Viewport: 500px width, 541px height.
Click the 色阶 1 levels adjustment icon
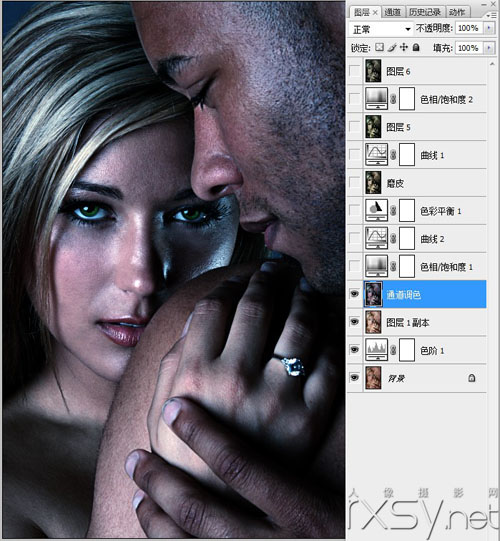[376, 350]
